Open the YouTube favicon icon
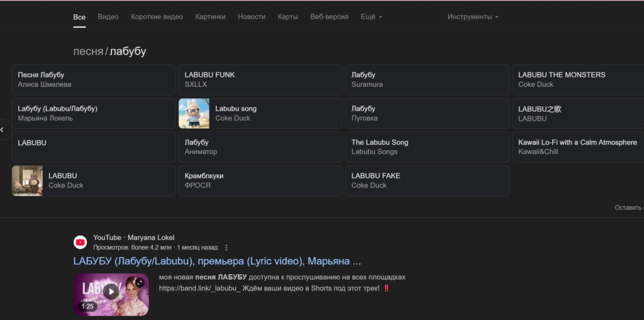 (80, 243)
